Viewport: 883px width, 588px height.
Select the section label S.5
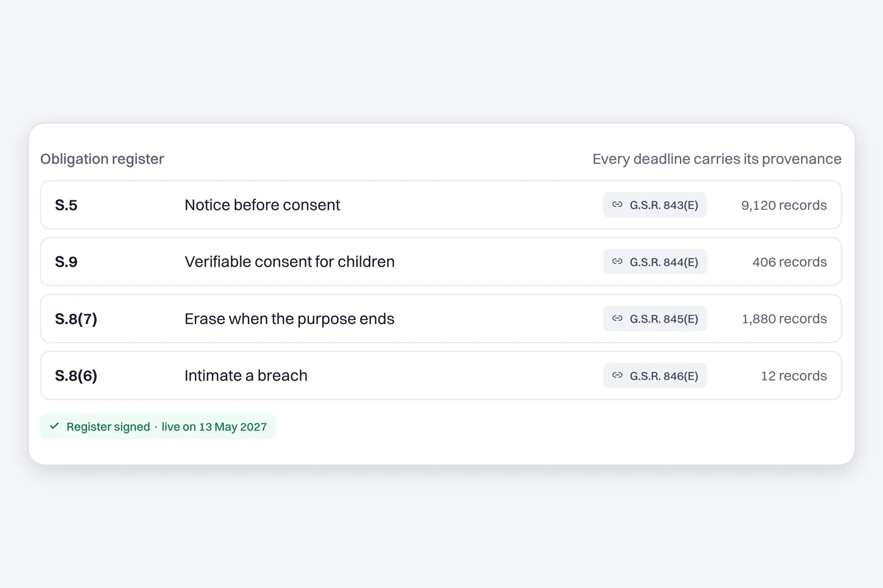pos(66,205)
